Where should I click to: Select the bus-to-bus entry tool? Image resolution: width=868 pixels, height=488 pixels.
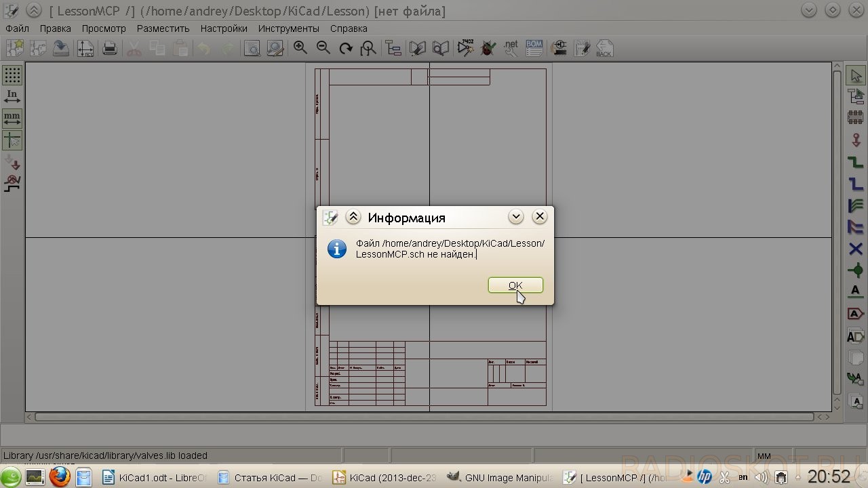pyautogui.click(x=855, y=228)
